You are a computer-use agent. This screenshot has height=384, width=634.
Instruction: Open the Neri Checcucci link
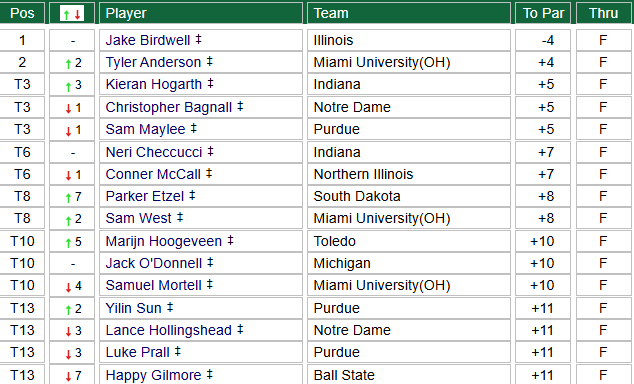(x=154, y=152)
